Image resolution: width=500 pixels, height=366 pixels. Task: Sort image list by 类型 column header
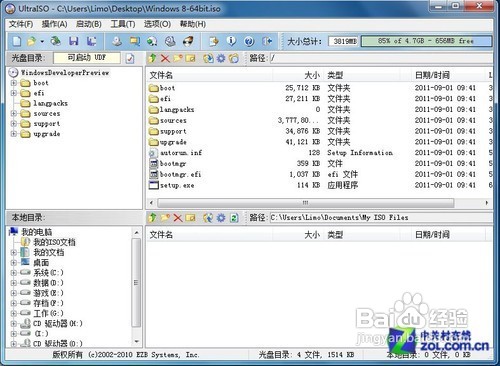(x=362, y=75)
